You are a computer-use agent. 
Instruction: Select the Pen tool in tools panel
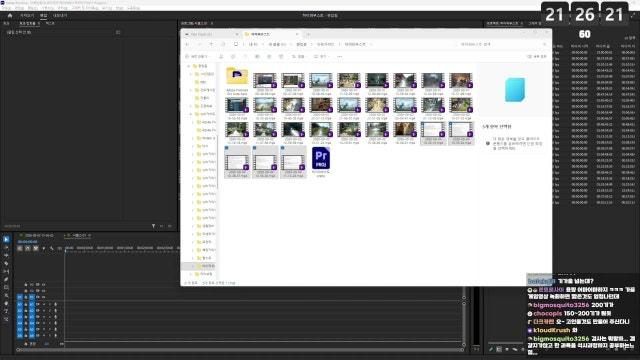[x=6, y=280]
